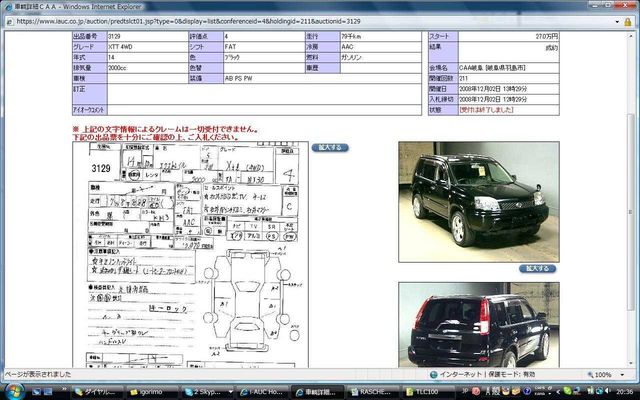Click the 拡大する button under the front car photo
Viewport: 640px width, 400px height.
click(537, 268)
